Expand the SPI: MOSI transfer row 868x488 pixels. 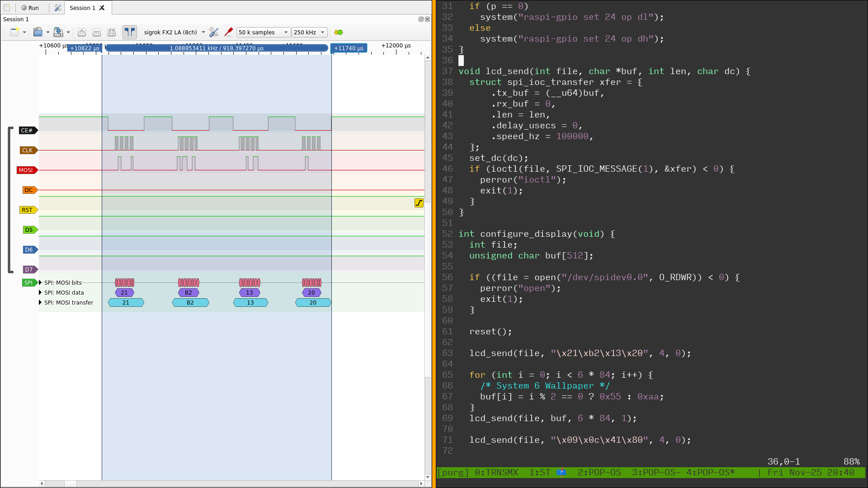click(x=40, y=302)
